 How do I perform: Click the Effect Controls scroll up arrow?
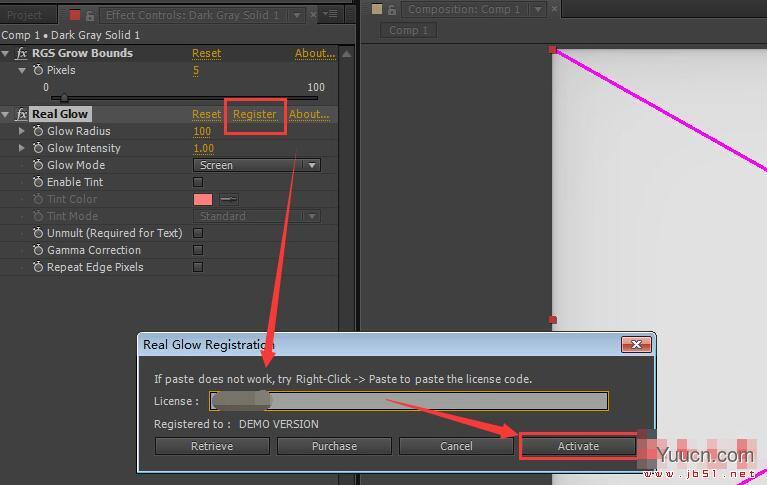[x=347, y=54]
